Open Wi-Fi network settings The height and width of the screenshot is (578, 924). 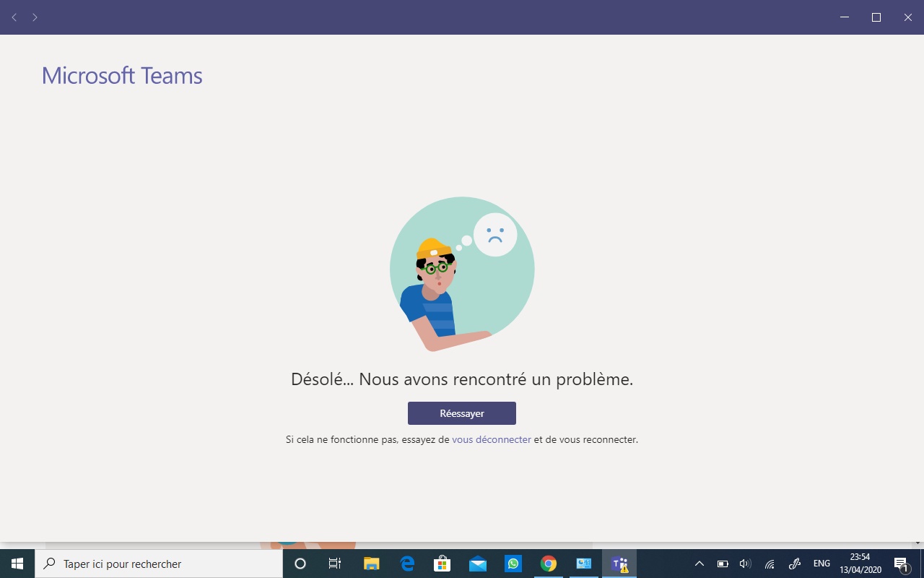pos(770,564)
